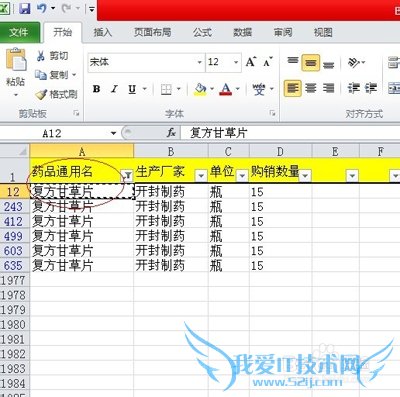Click the Save icon in quick access toolbar
Viewport: 400px width, 397px height.
25,8
